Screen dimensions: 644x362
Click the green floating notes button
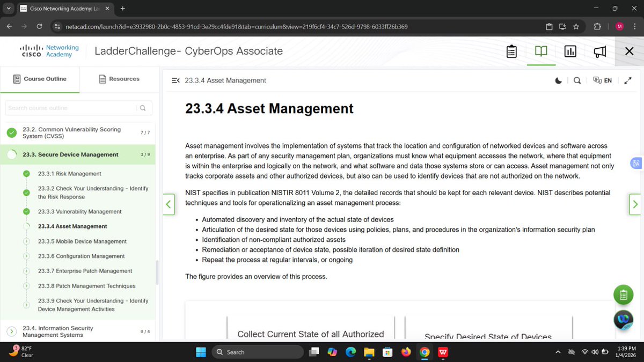(623, 295)
